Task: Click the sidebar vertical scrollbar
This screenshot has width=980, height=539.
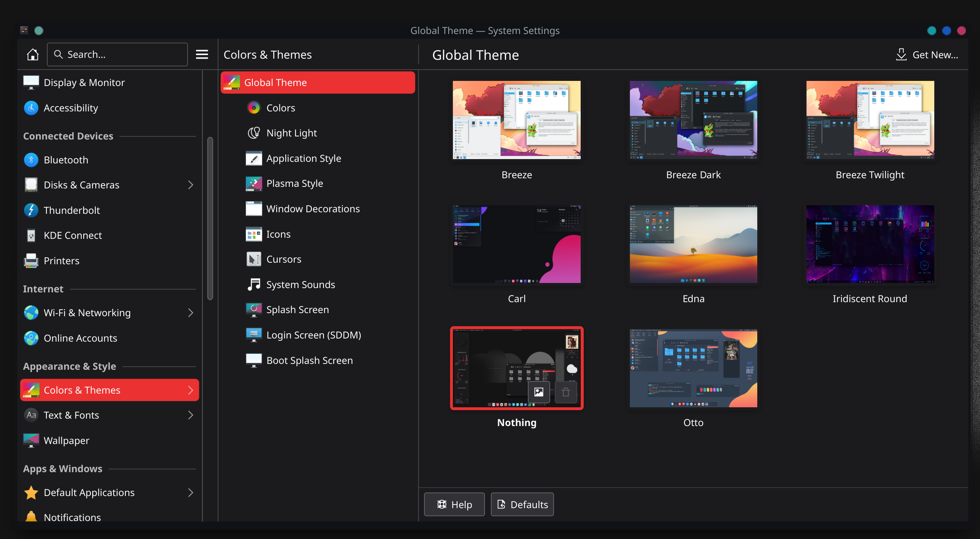Action: 210,218
